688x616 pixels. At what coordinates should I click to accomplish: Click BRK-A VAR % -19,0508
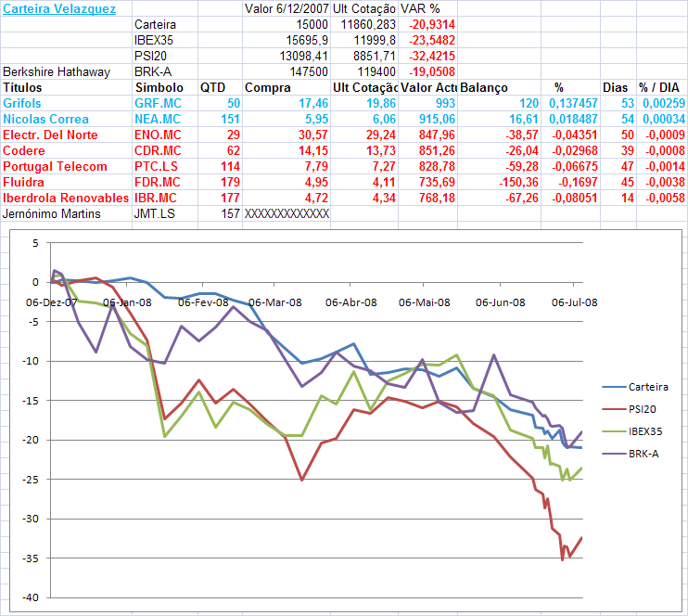[427, 72]
